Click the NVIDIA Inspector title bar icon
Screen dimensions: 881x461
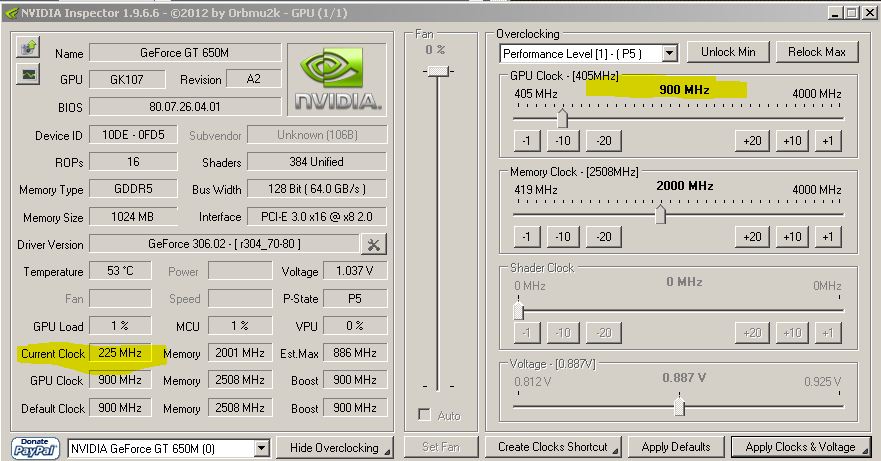11,12
